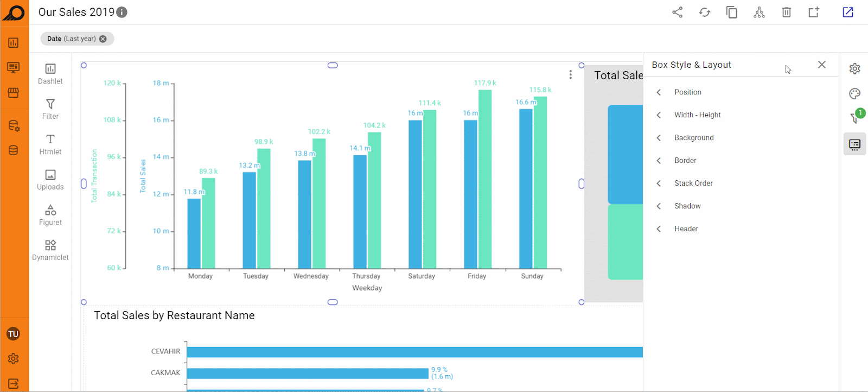868x392 pixels.
Task: Click the logout icon at sidebar bottom
Action: point(14,383)
